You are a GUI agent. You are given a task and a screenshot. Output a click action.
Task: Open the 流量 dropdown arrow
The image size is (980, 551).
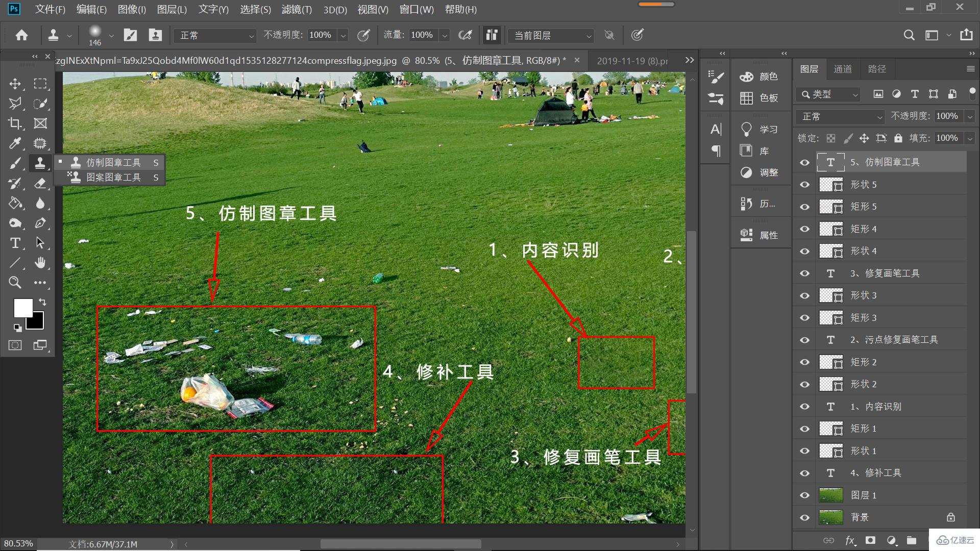[445, 35]
